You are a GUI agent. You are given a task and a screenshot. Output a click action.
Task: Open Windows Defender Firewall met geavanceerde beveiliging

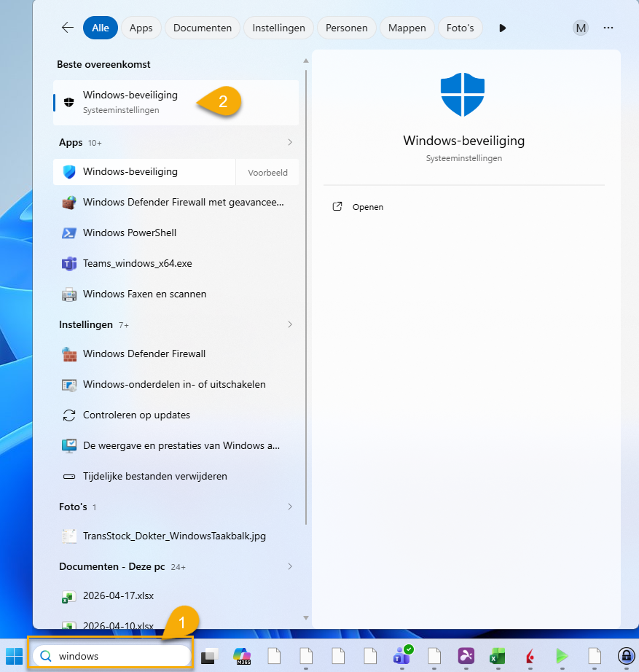[x=176, y=203]
